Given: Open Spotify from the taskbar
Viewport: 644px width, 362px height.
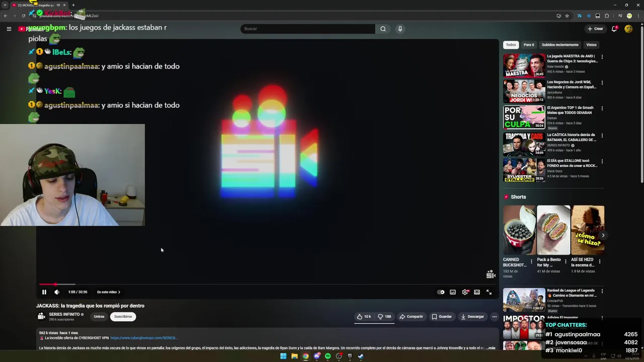Looking at the screenshot, I should pos(328,356).
